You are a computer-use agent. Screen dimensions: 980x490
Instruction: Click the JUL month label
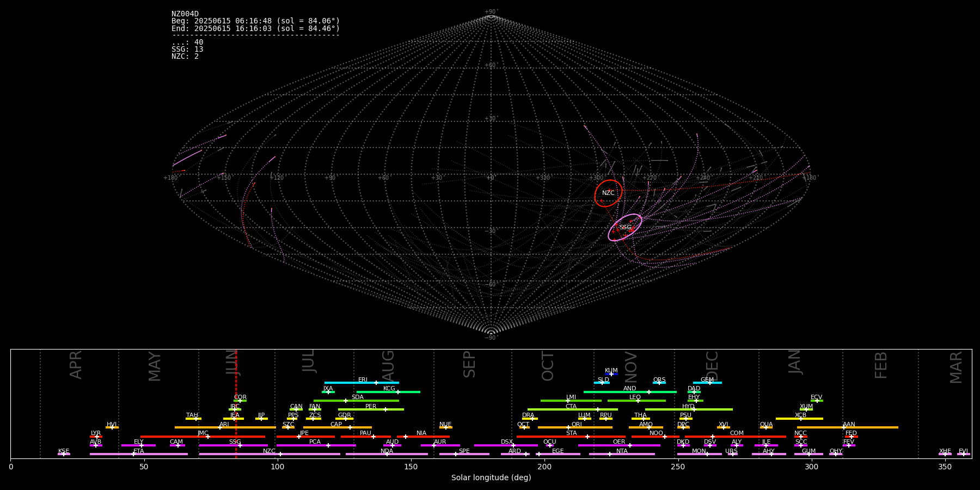(309, 361)
